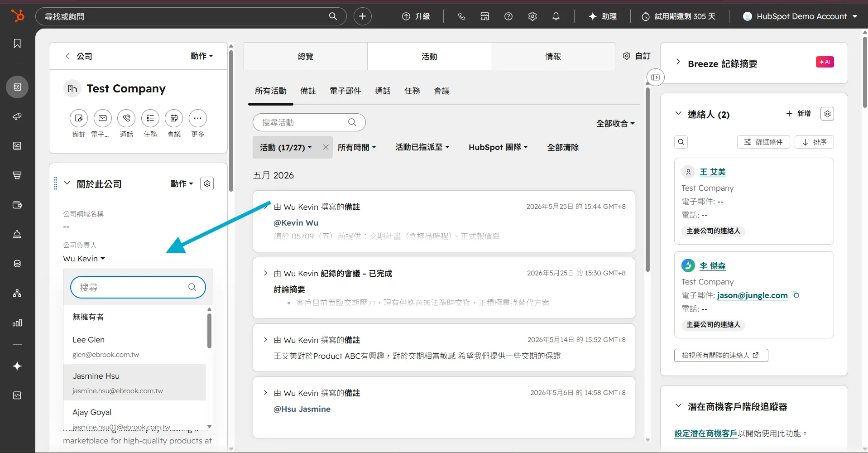Open the data management database icon
Viewport: 868px width, 453px height.
coord(17,264)
